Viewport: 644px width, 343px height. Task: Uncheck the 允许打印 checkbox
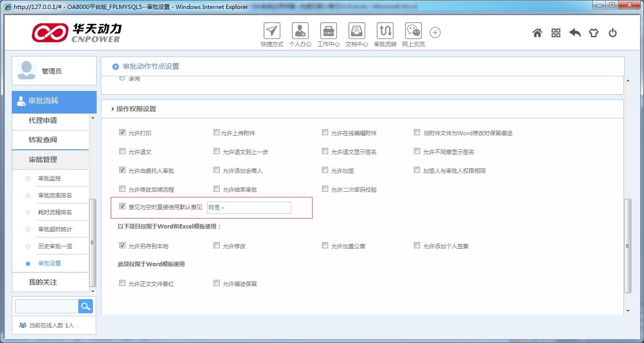123,133
